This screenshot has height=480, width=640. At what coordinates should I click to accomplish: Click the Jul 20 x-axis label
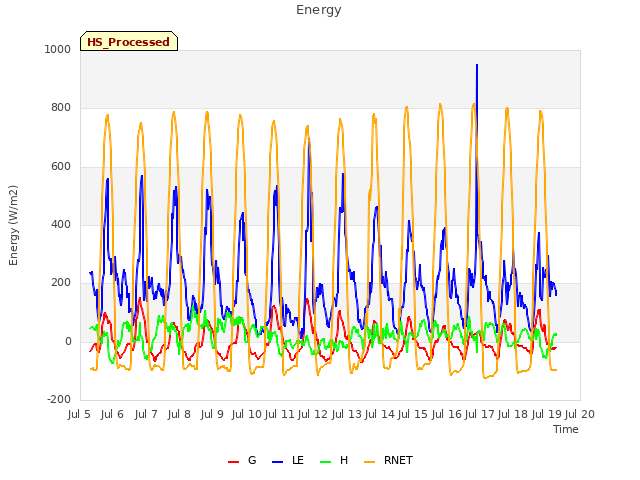point(580,415)
